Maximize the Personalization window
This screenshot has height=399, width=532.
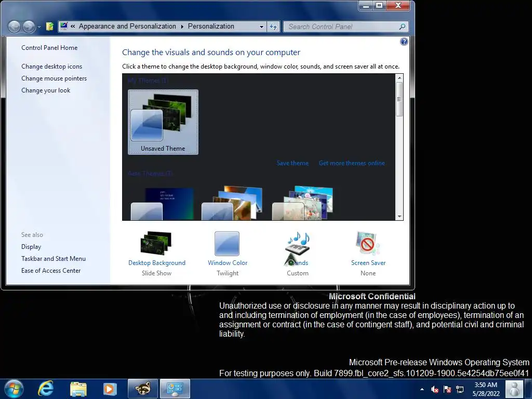(379, 5)
